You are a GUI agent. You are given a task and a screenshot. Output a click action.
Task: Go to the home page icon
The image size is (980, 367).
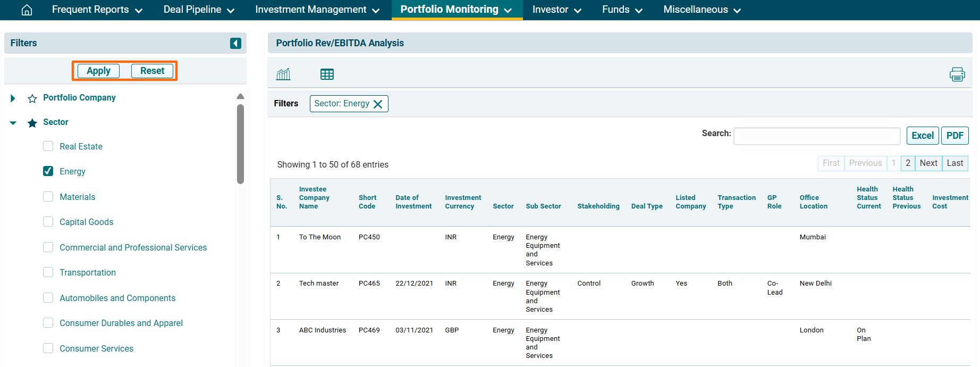[x=27, y=10]
